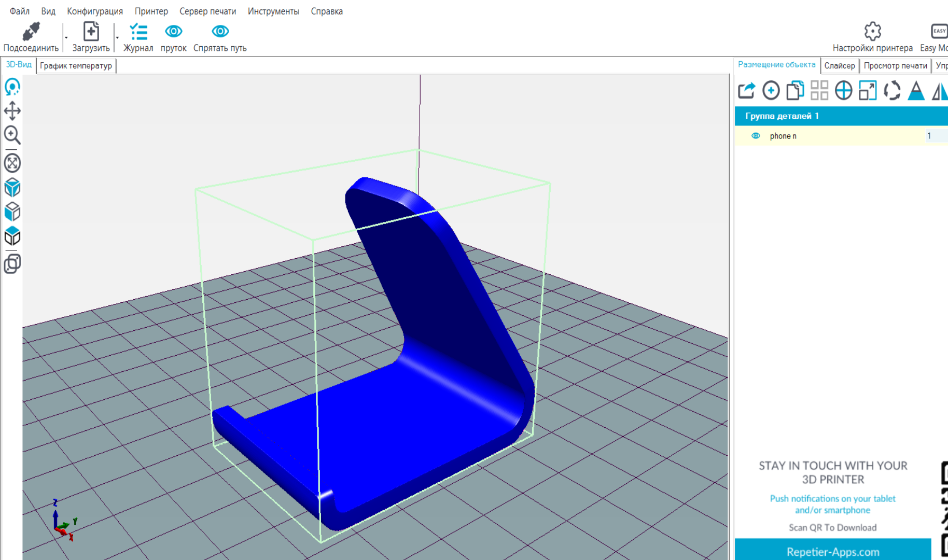
Task: Switch to the Слайсер tab
Action: click(x=839, y=65)
